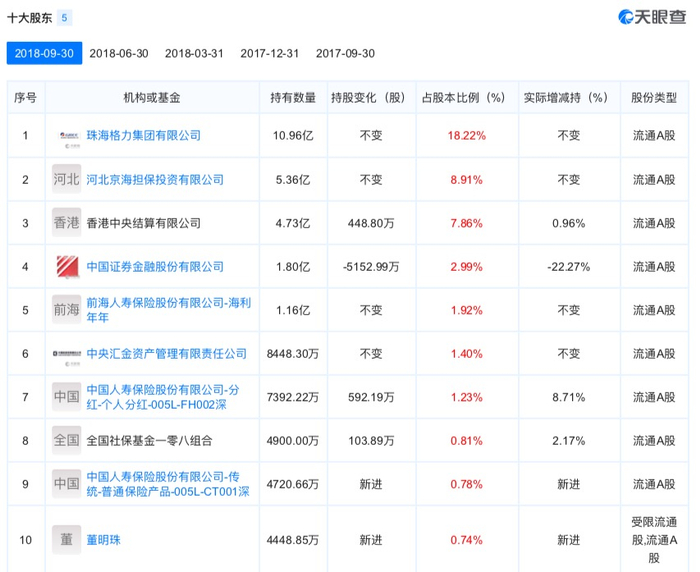Click the 香港中央结算有限公司 name

point(144,223)
